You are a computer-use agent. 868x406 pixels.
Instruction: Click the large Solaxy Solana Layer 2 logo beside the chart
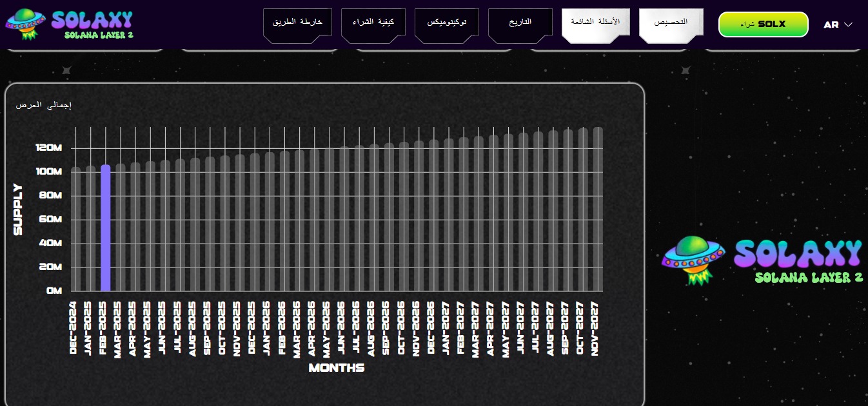(762, 261)
